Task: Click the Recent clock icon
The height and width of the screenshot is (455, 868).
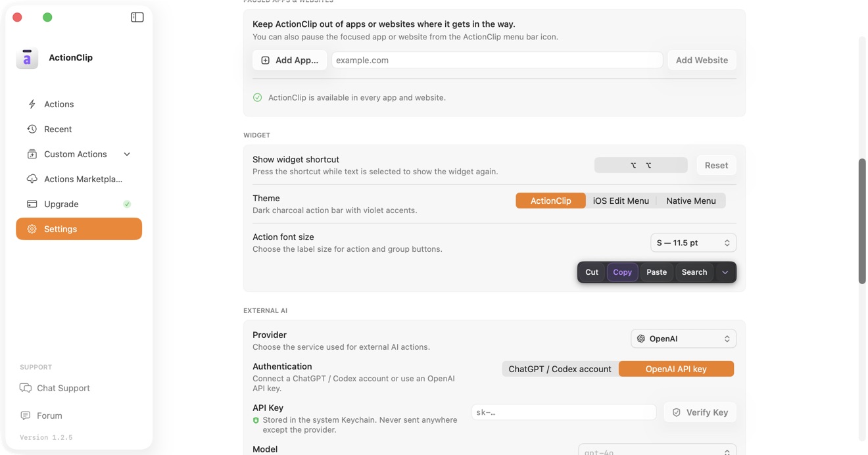Action: tap(32, 130)
